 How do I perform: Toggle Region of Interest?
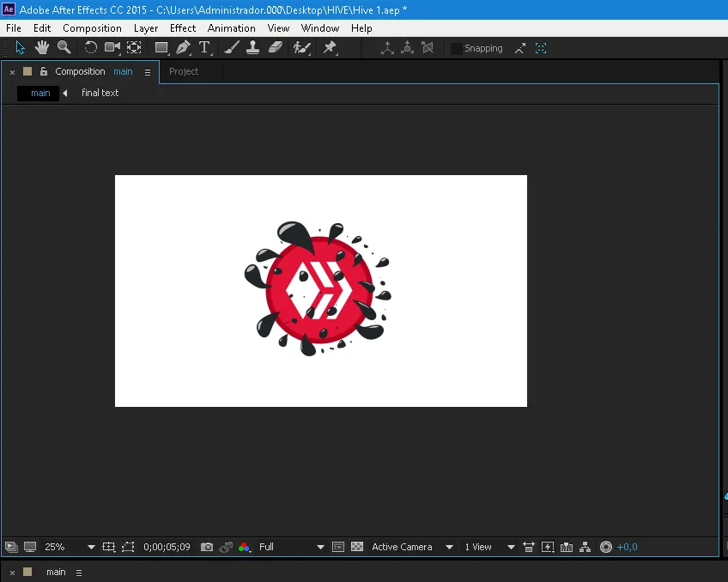[338, 547]
